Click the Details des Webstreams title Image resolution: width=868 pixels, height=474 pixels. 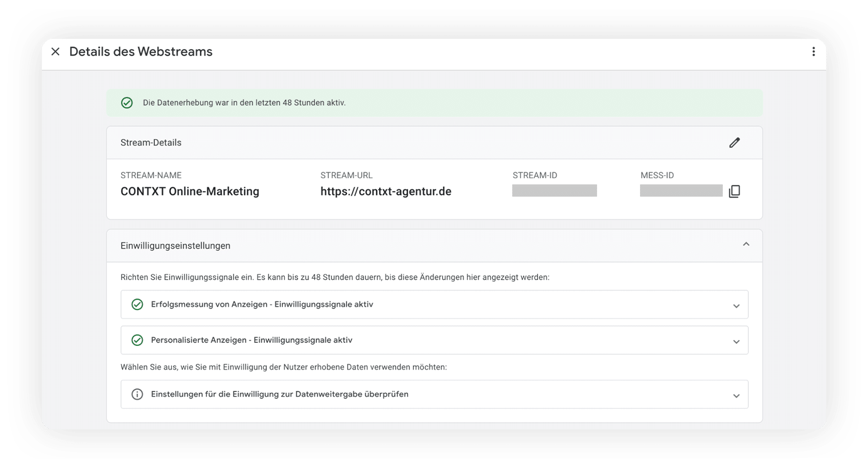coord(141,52)
